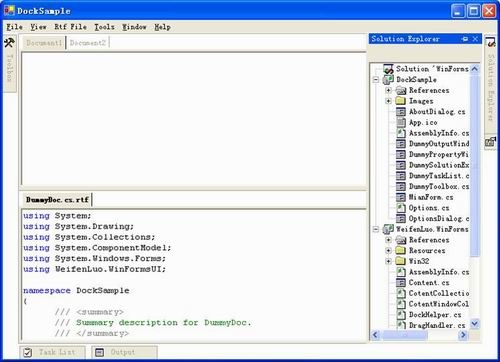The width and height of the screenshot is (500, 362).
Task: Click the OptionsDialog file icon
Action: pyautogui.click(x=401, y=218)
